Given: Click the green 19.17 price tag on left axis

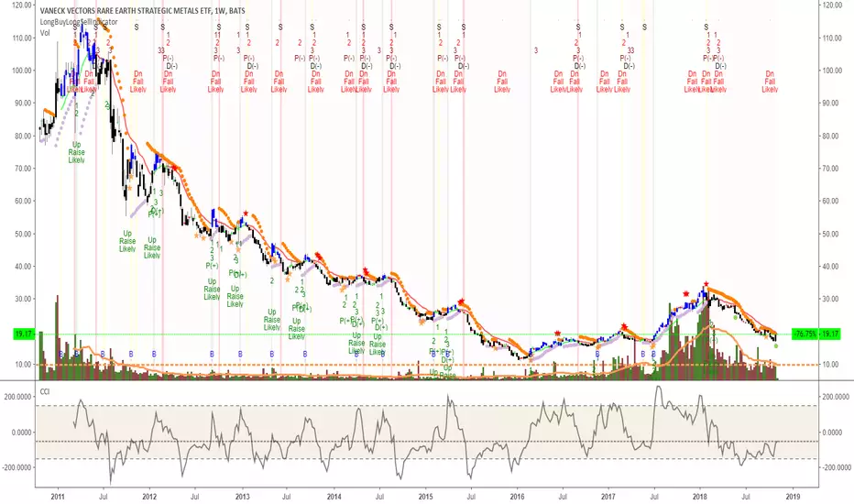Looking at the screenshot, I should (x=24, y=334).
